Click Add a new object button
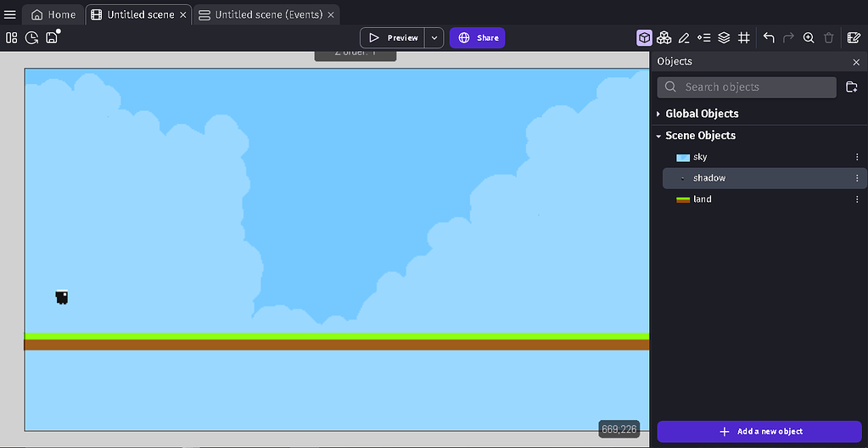 (x=759, y=431)
